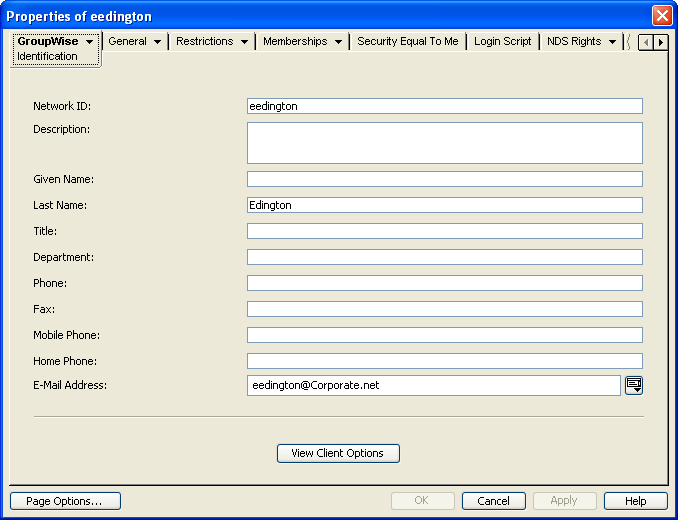The width and height of the screenshot is (678, 520).
Task: Click into the Given Name field
Action: click(x=444, y=179)
